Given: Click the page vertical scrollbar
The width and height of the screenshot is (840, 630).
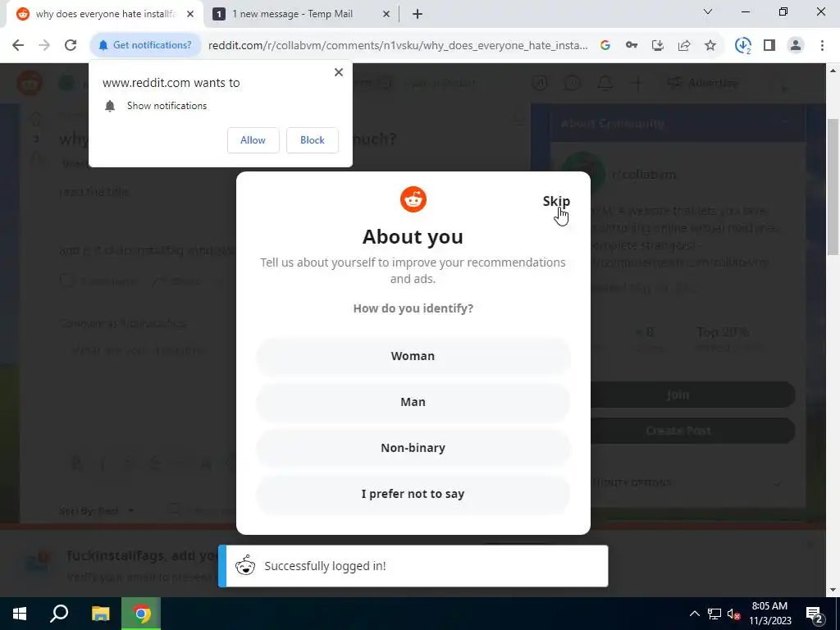Looking at the screenshot, I should [x=833, y=185].
